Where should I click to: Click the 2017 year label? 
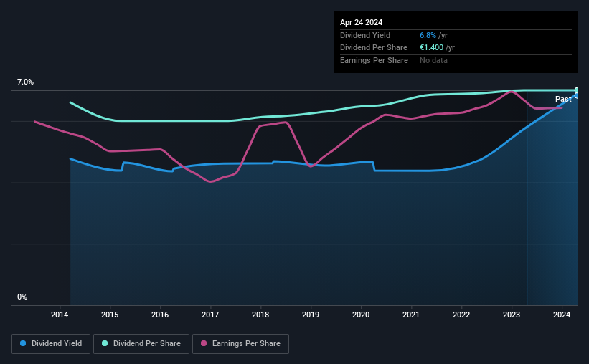tap(210, 315)
